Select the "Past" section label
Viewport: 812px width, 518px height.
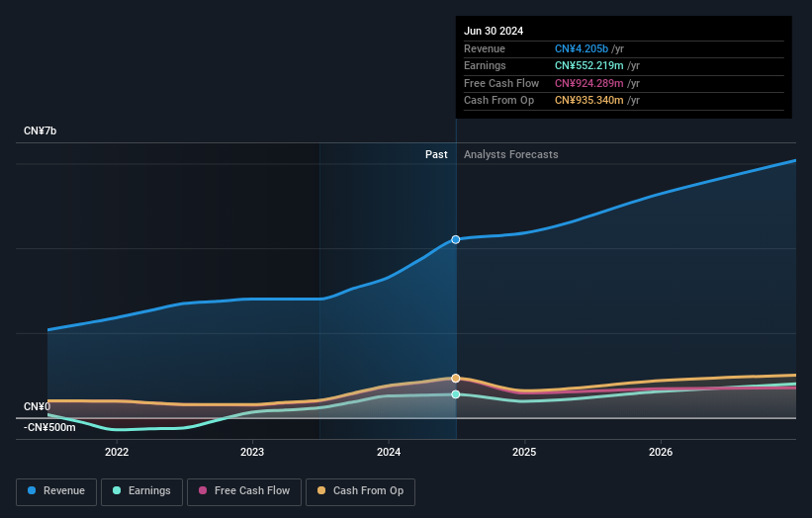tap(436, 155)
